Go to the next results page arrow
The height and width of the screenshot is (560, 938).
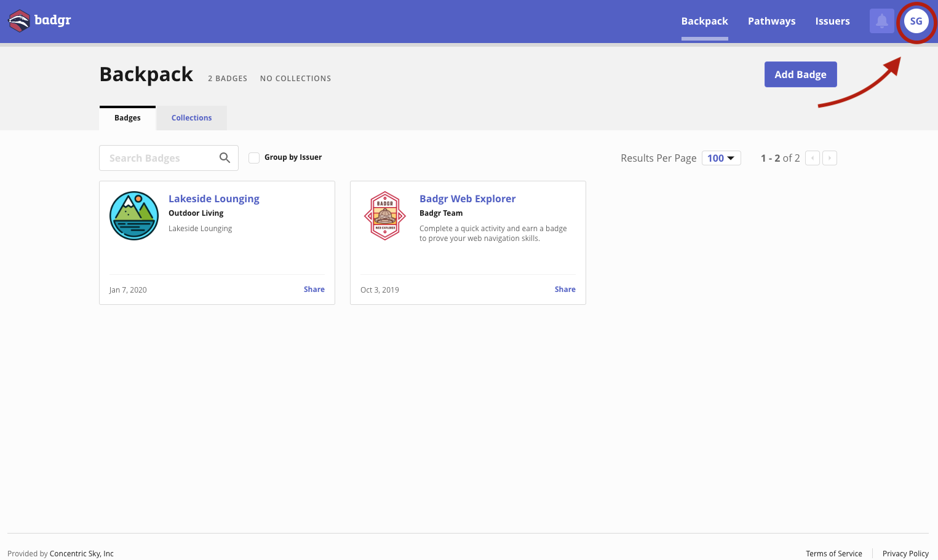pos(830,158)
